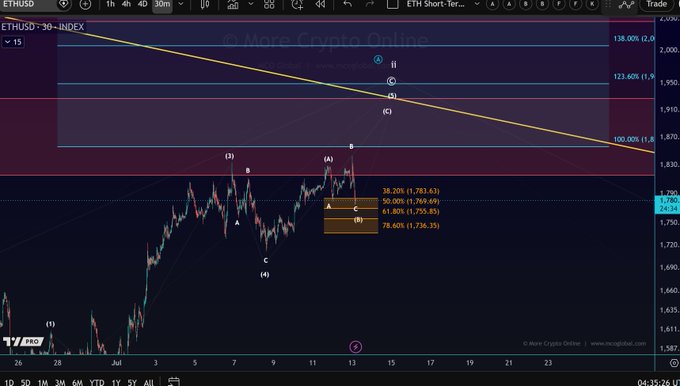
Task: Click the ii wave label
Action: pos(393,65)
